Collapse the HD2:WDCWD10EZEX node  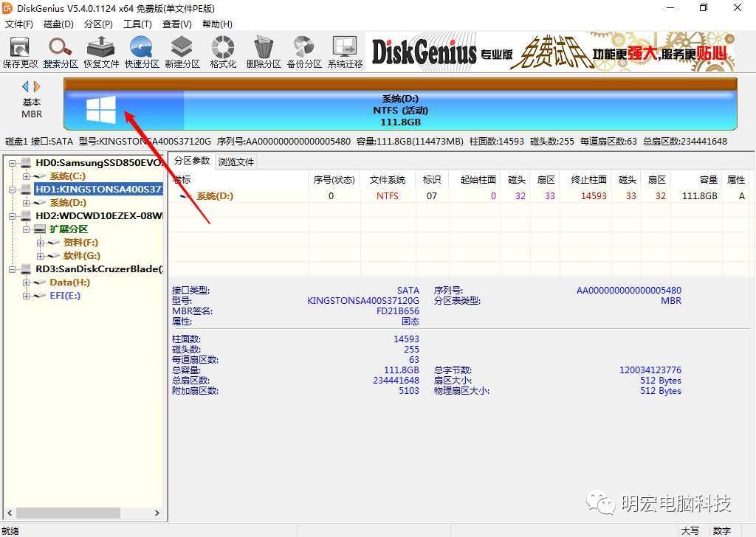[x=12, y=216]
